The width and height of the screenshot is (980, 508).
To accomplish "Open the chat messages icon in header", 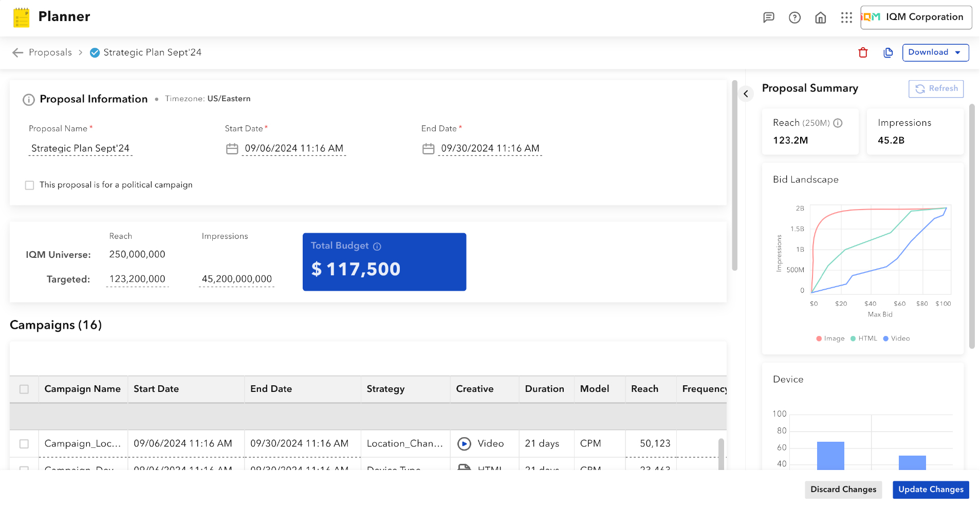I will (768, 17).
